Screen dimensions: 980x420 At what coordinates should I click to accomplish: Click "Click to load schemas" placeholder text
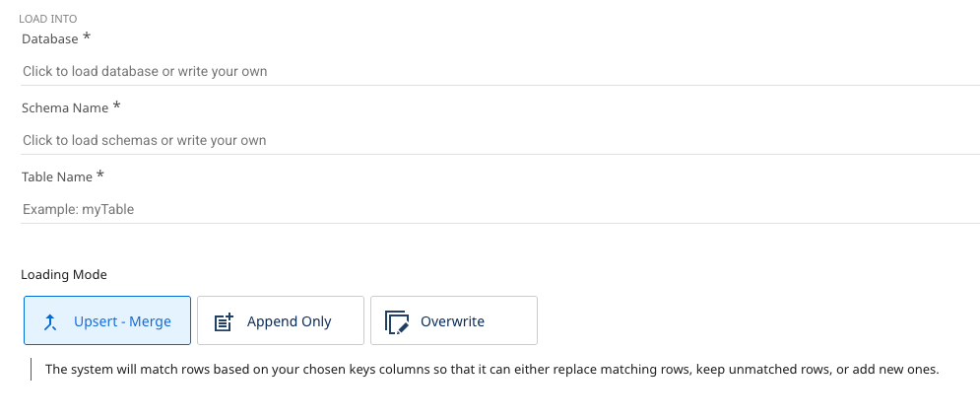coord(145,140)
